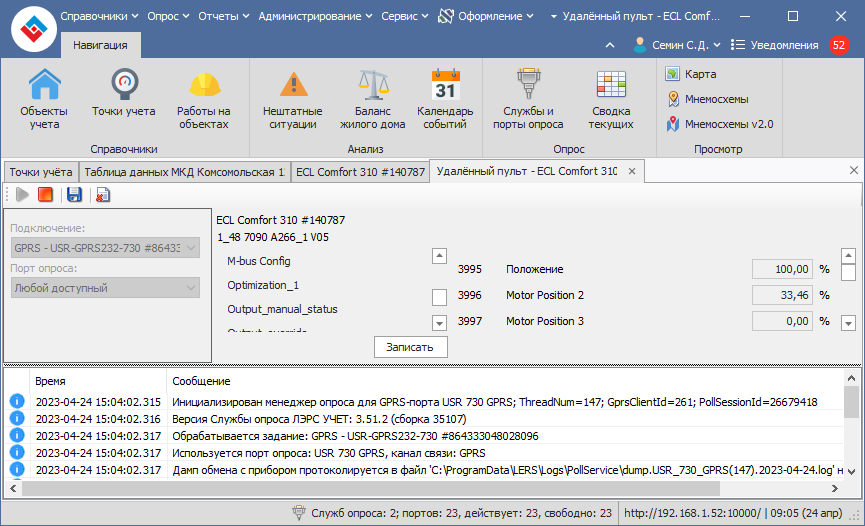Click the log vertical scroll down arrow
This screenshot has width=865, height=526.
(x=851, y=472)
